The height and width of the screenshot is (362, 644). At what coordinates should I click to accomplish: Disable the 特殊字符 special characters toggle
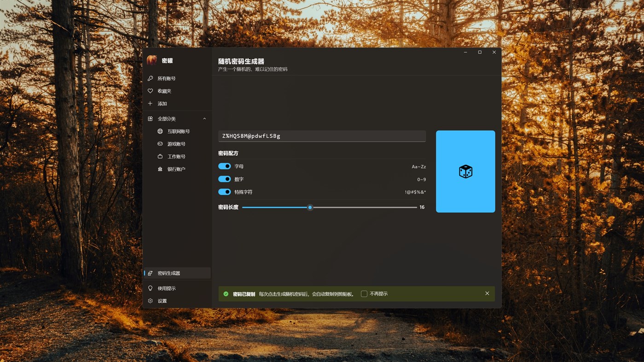click(224, 191)
